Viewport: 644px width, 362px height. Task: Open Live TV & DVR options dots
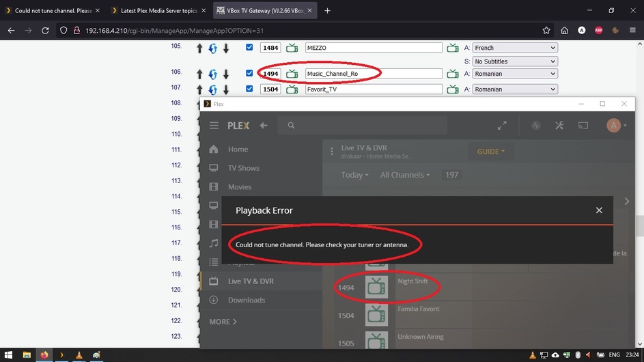(332, 152)
